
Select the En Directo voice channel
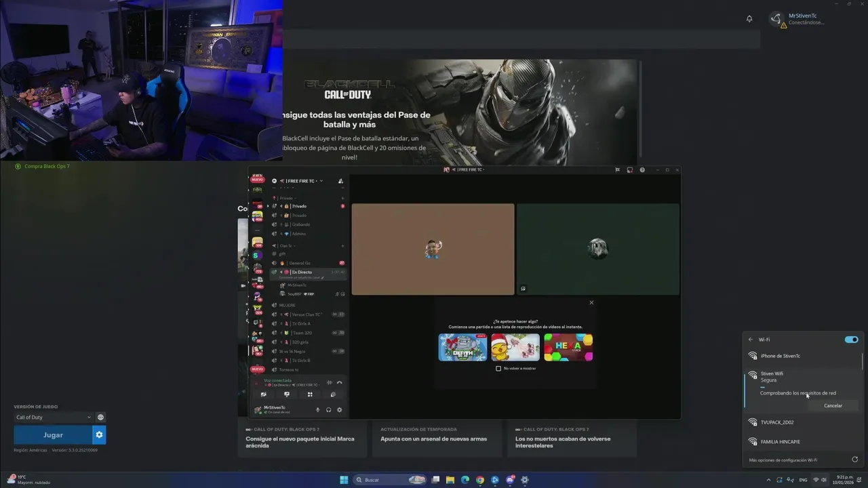(308, 272)
